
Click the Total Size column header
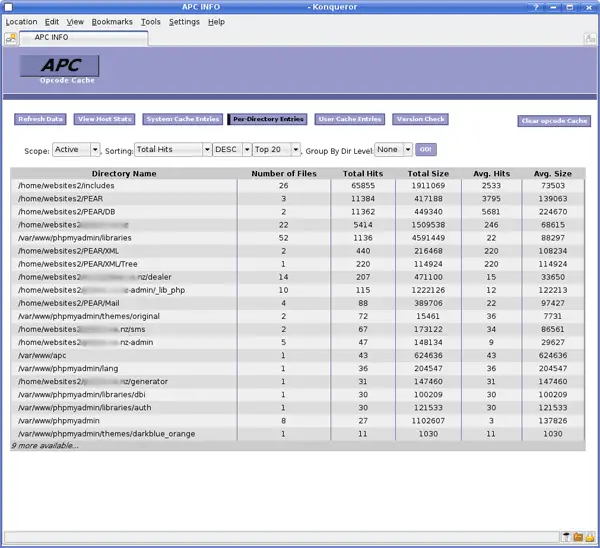(x=428, y=173)
